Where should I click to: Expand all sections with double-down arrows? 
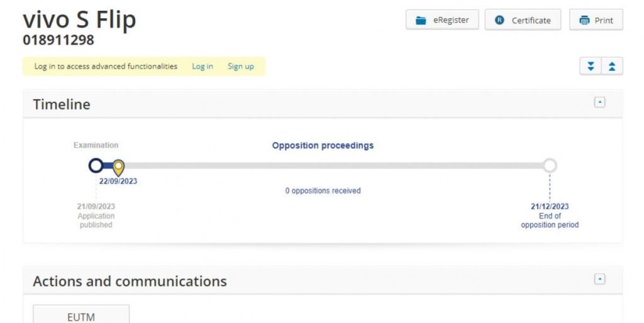coord(591,66)
